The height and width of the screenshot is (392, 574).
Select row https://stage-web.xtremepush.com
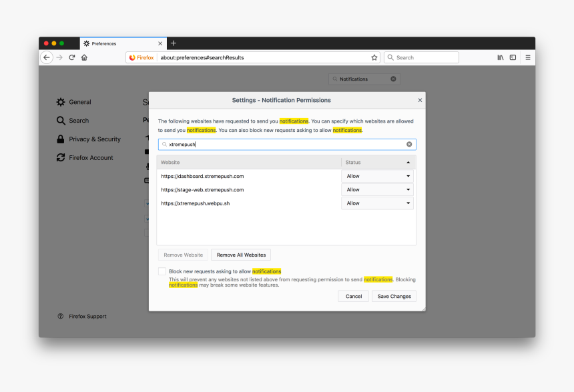(250, 189)
